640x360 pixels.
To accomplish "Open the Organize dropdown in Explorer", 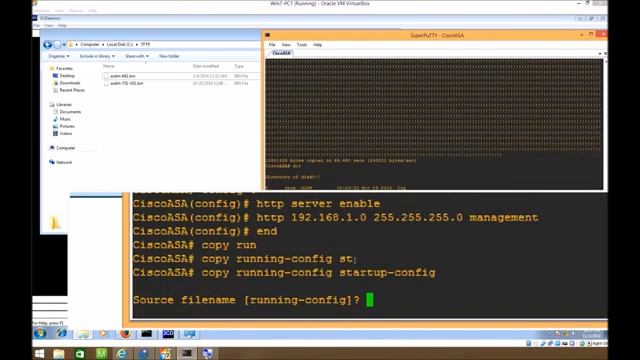I will [59, 56].
